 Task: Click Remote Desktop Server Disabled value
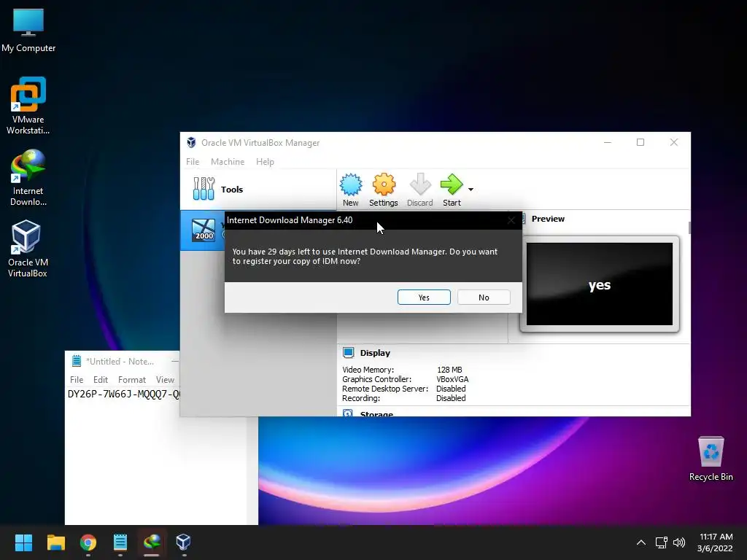tap(451, 389)
